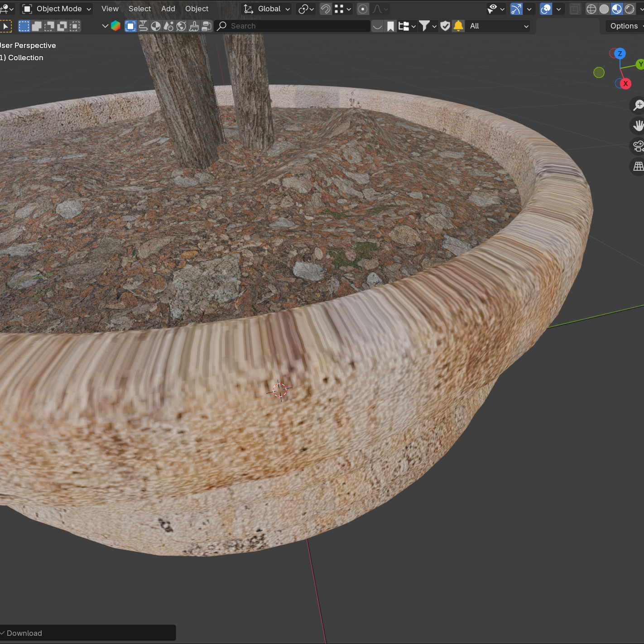Screen dimensions: 644x644
Task: Enable snapping via the magnet icon
Action: pos(326,9)
